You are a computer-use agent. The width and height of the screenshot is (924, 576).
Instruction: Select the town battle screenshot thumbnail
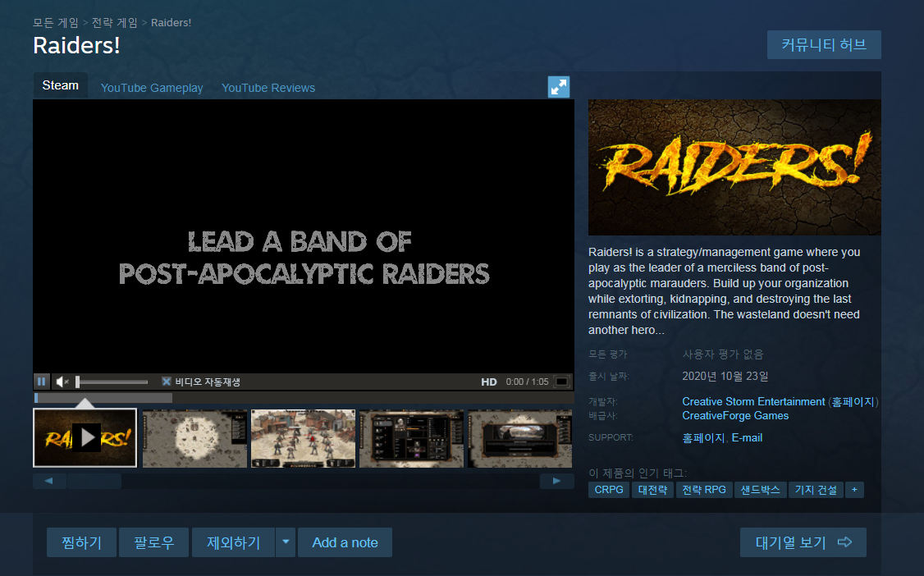click(303, 439)
